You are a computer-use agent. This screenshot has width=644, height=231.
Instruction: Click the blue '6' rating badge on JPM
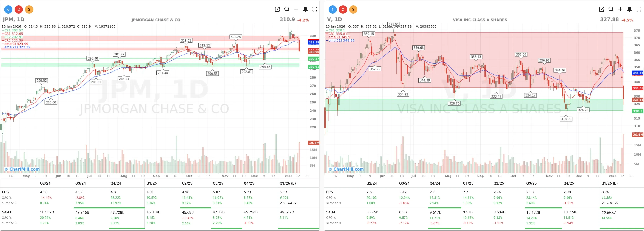(8, 9)
